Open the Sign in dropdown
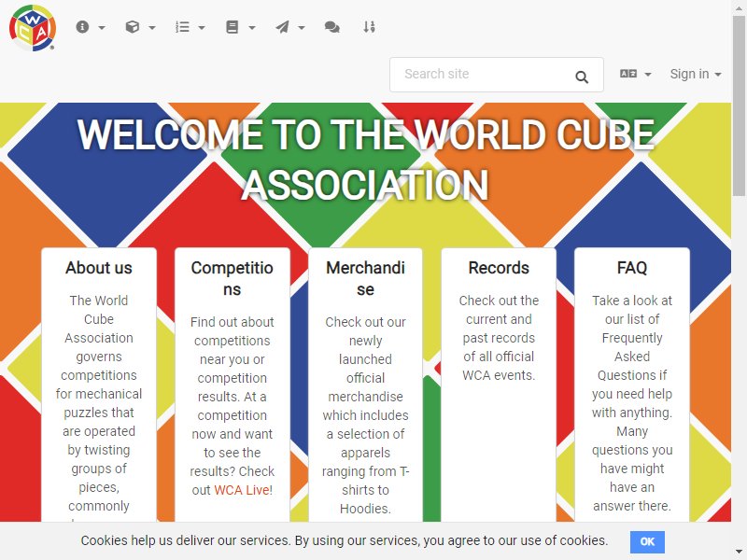 point(696,74)
